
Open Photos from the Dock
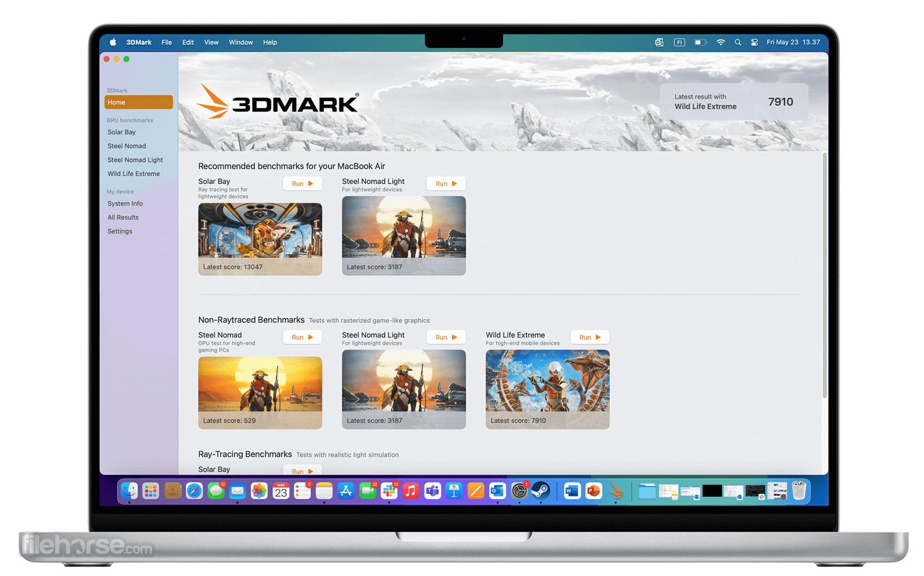[259, 491]
